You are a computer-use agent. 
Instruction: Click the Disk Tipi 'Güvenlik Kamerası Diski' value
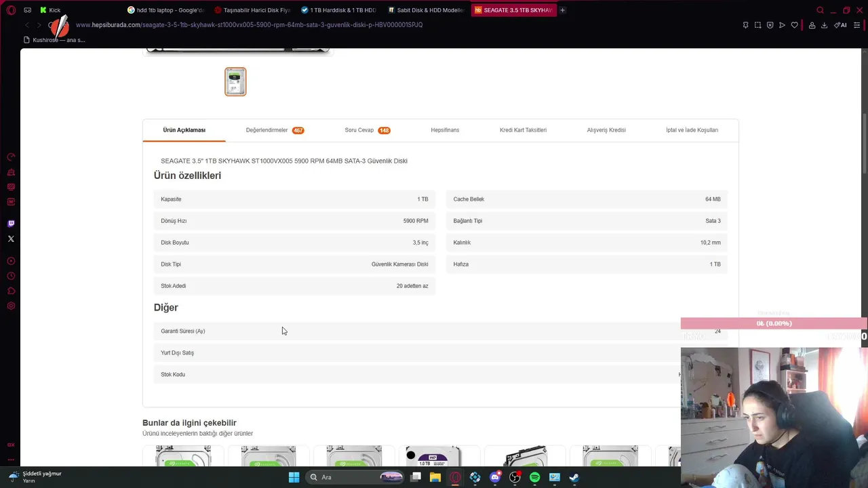[399, 264]
